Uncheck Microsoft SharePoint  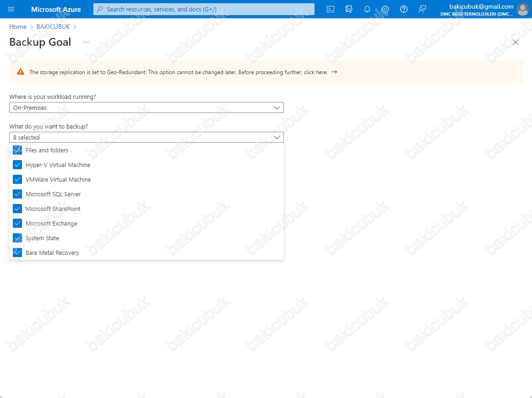[17, 209]
